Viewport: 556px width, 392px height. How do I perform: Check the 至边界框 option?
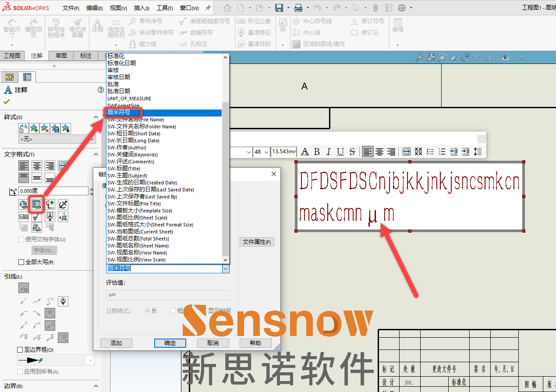click(20, 350)
